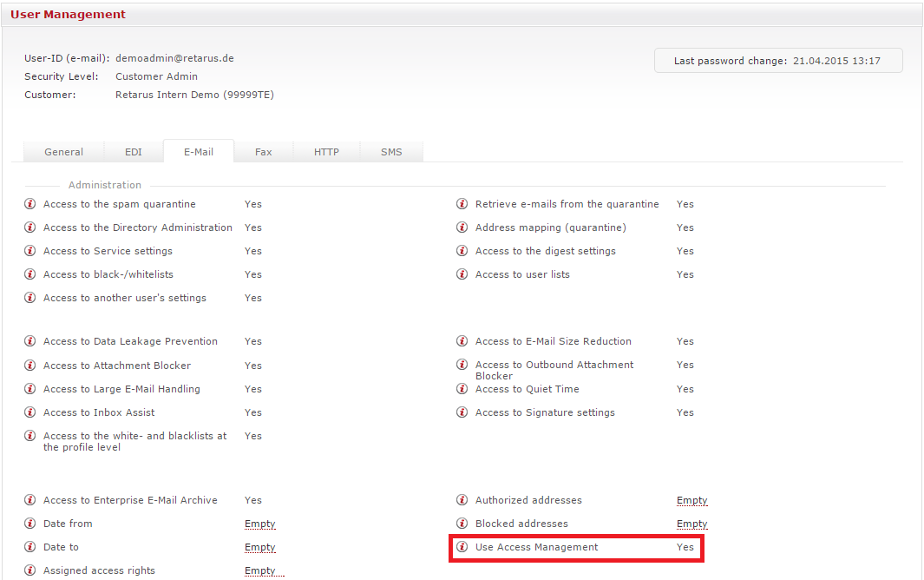The height and width of the screenshot is (580, 924).
Task: Select the Fax tab
Action: pyautogui.click(x=263, y=152)
